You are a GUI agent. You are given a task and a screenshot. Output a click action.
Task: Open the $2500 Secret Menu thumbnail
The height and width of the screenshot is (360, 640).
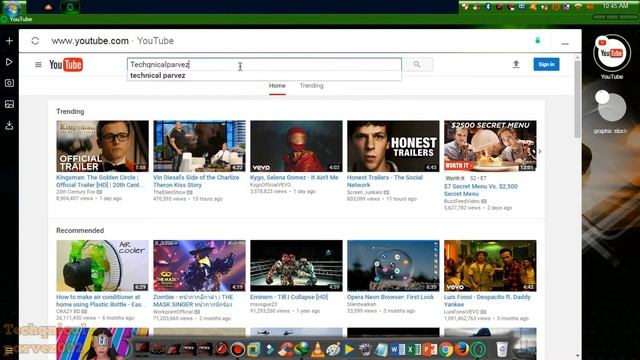tap(490, 146)
